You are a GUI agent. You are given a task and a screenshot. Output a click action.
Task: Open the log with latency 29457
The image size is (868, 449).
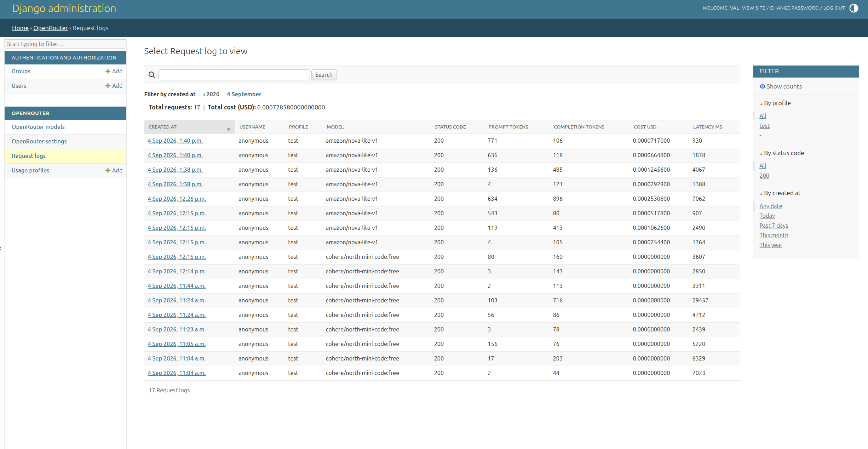(177, 300)
